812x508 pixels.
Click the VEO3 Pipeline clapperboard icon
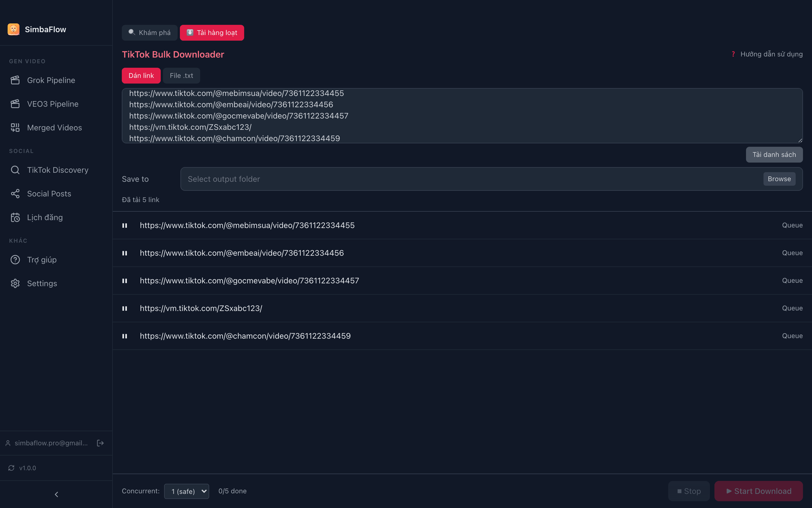[15, 104]
